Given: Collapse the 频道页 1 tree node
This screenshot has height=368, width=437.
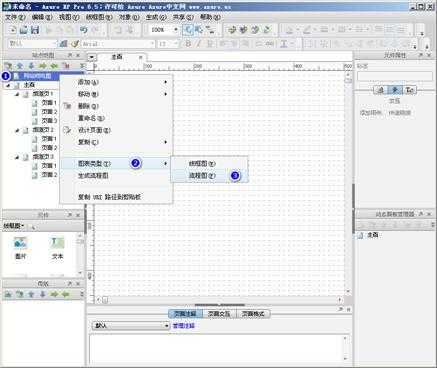Looking at the screenshot, I should point(17,94).
